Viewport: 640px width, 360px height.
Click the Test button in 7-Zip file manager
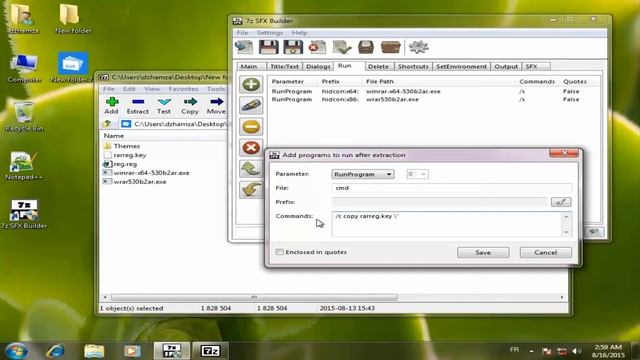click(x=164, y=106)
